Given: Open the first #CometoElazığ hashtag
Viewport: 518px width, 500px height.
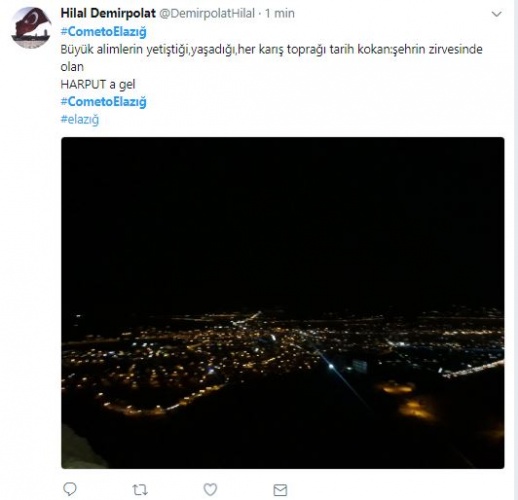Looking at the screenshot, I should click(103, 32).
